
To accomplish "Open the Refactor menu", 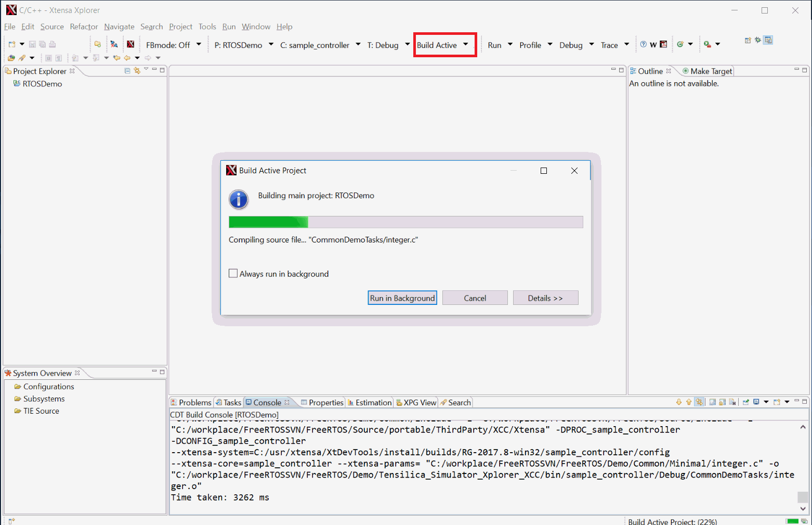I will coord(84,27).
